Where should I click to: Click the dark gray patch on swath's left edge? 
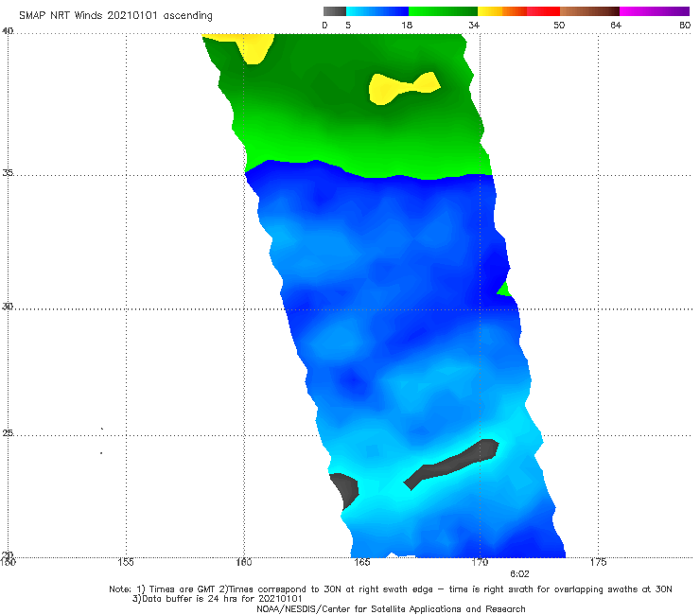[x=346, y=490]
